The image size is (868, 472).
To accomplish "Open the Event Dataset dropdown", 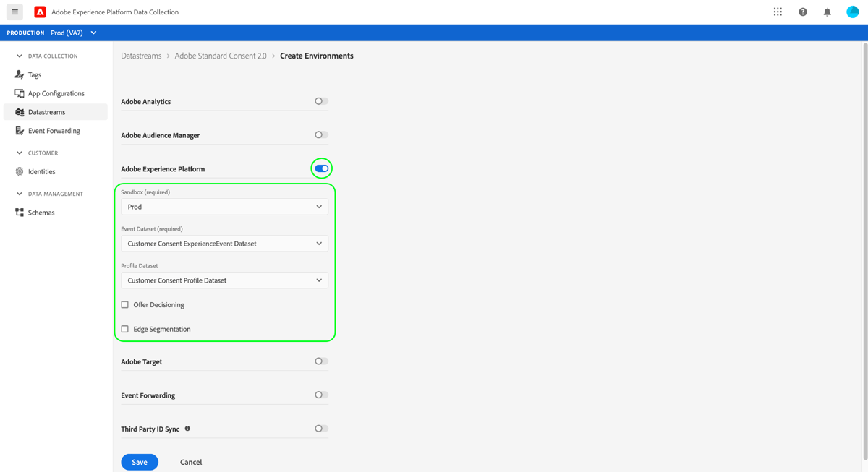I will (x=224, y=244).
